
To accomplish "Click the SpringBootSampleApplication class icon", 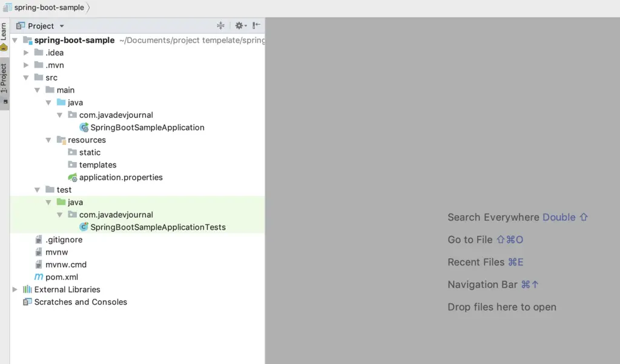I will [x=84, y=127].
